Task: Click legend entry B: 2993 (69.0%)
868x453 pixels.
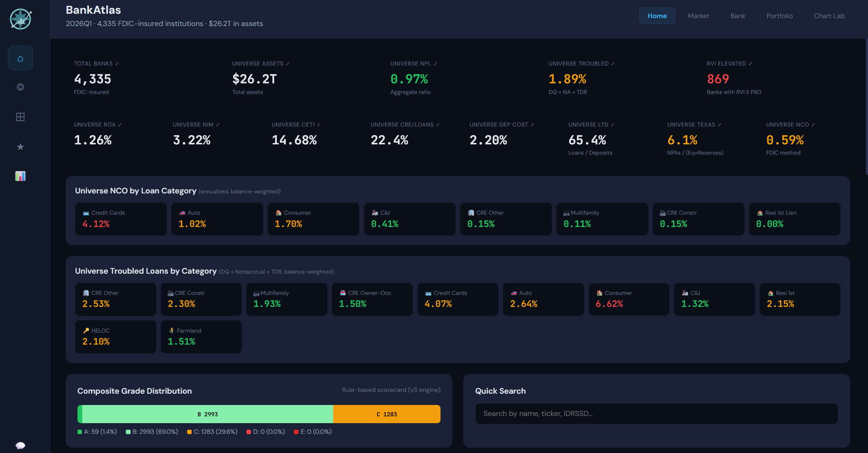Action: coord(152,432)
